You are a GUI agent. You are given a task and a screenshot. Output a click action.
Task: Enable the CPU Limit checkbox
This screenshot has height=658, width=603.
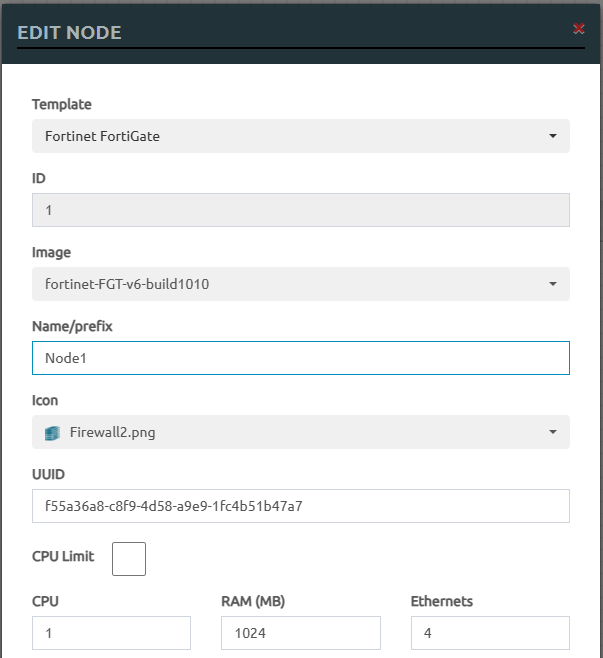[129, 559]
